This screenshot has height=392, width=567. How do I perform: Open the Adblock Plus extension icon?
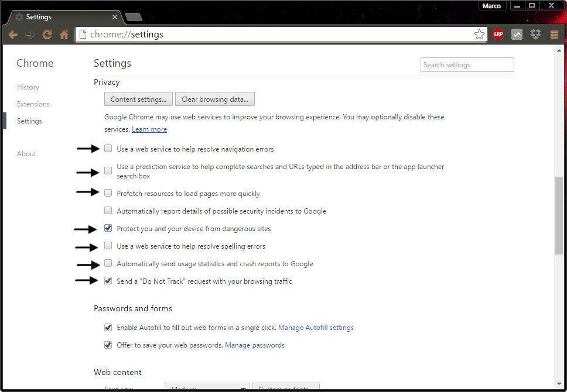tap(498, 35)
